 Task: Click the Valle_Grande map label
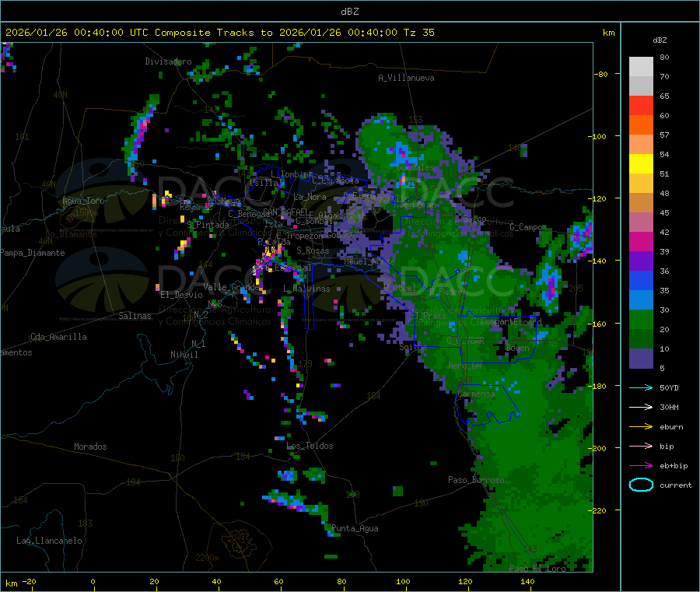232,287
